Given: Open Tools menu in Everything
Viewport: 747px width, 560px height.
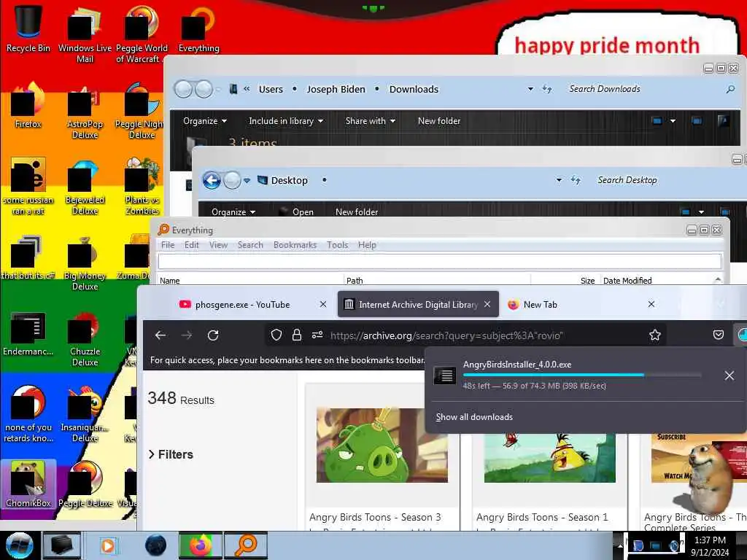Looking at the screenshot, I should point(337,245).
